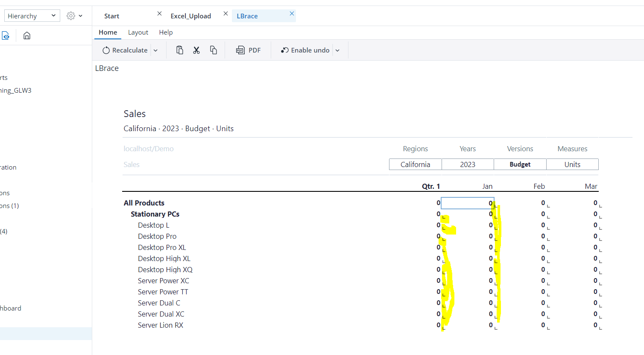The height and width of the screenshot is (355, 644).
Task: Expand the Enable undo dropdown arrow
Action: [338, 50]
